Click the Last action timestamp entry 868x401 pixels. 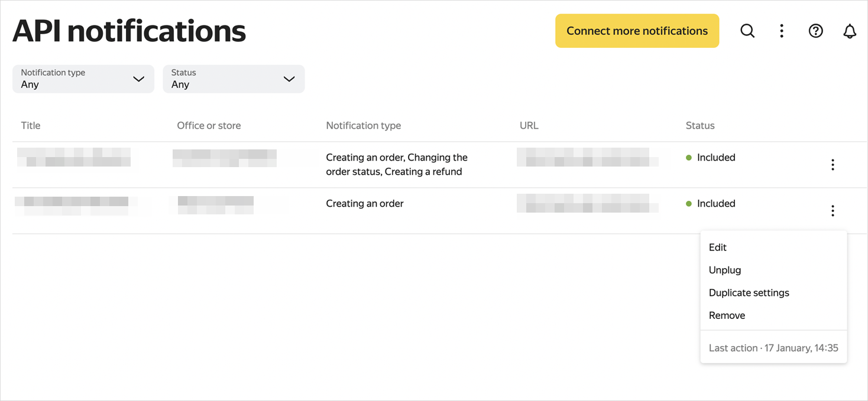tap(773, 348)
